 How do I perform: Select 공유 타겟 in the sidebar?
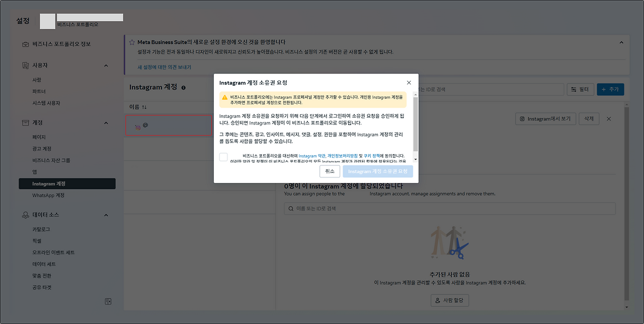[42, 288]
